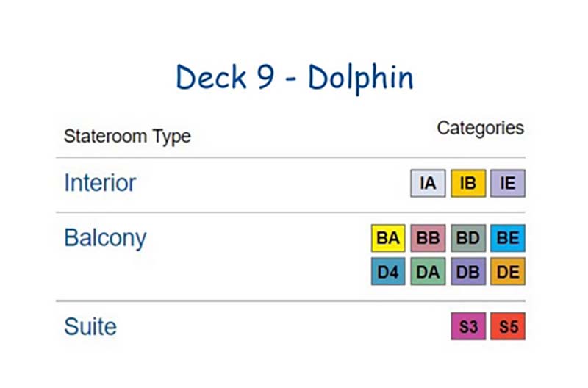Click the Dolphin word in title
The height and width of the screenshot is (388, 588).
coord(361,78)
